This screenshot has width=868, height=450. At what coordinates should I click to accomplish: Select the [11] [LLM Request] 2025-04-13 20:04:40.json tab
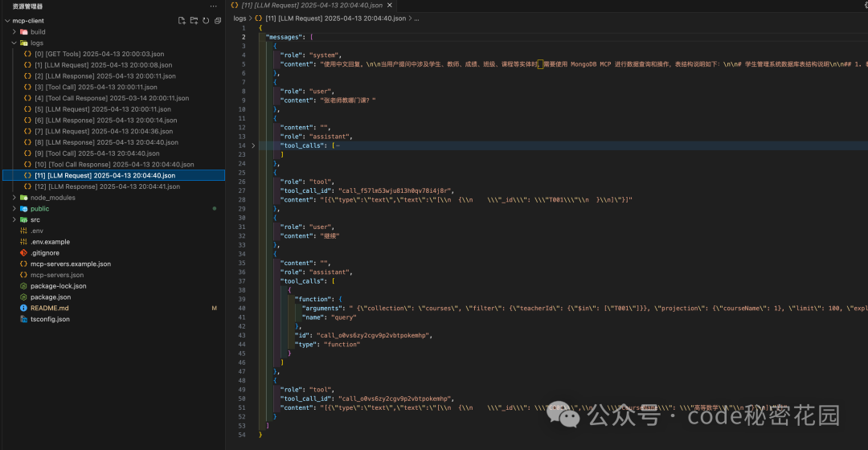coord(312,5)
